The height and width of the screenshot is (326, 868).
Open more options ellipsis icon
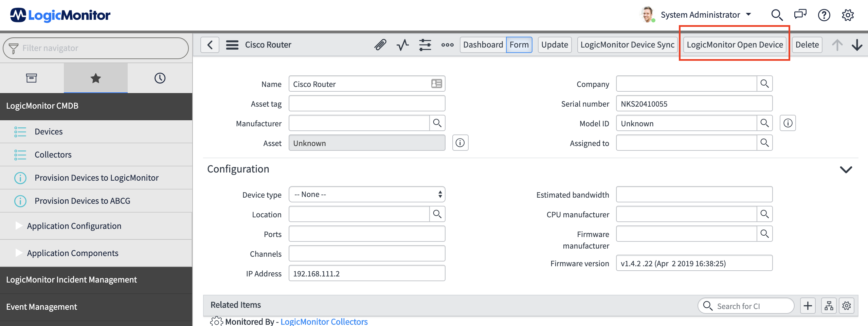pyautogui.click(x=448, y=45)
